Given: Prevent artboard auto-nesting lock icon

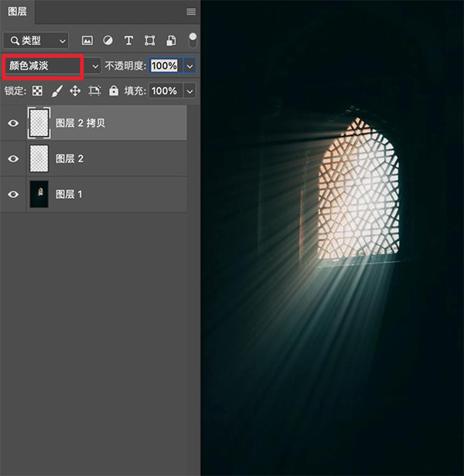Looking at the screenshot, I should pyautogui.click(x=94, y=90).
